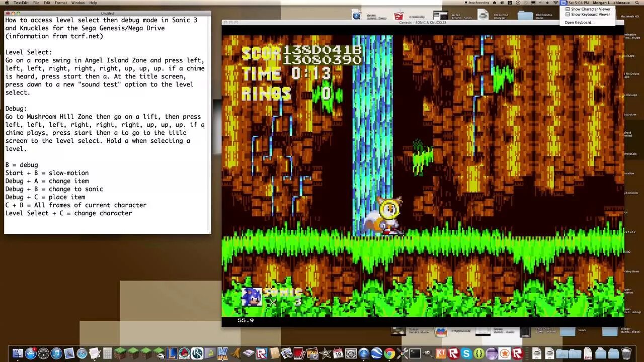Click the 'Level Select:' heading text
Viewport: 644px width, 362px height.
pyautogui.click(x=29, y=52)
